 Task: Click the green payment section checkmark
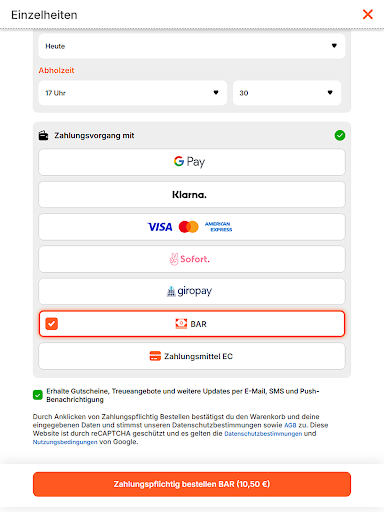click(340, 135)
